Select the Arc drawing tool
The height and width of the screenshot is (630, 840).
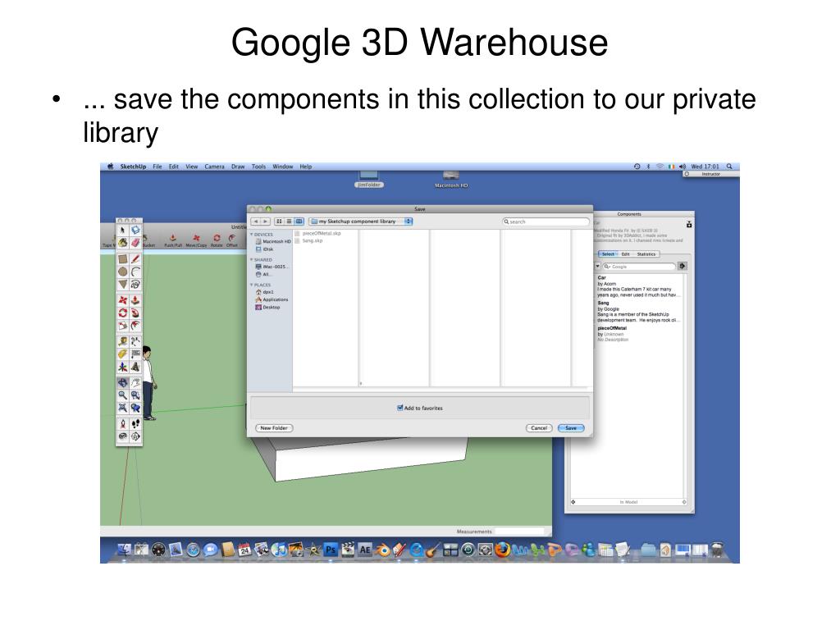[x=135, y=272]
